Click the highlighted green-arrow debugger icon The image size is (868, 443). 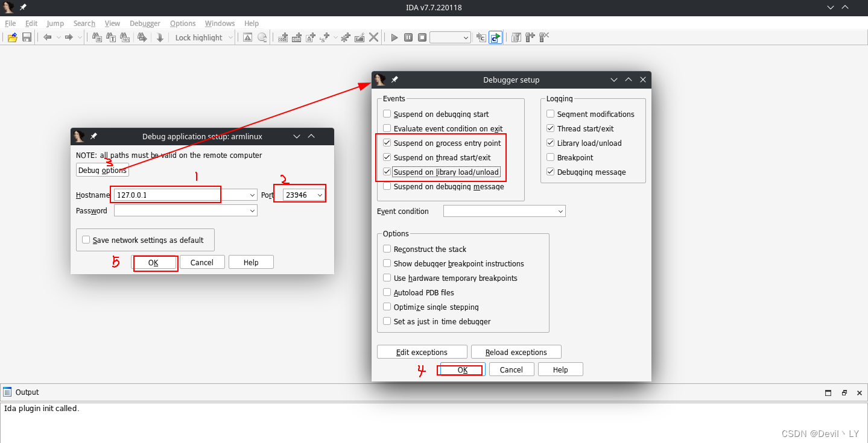[x=495, y=37]
